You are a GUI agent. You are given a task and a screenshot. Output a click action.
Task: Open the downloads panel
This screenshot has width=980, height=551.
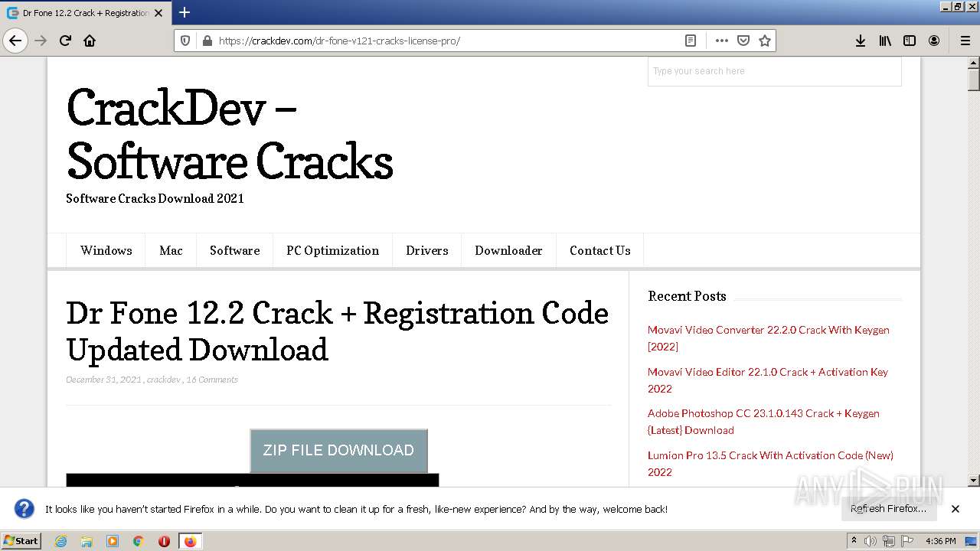click(x=861, y=41)
